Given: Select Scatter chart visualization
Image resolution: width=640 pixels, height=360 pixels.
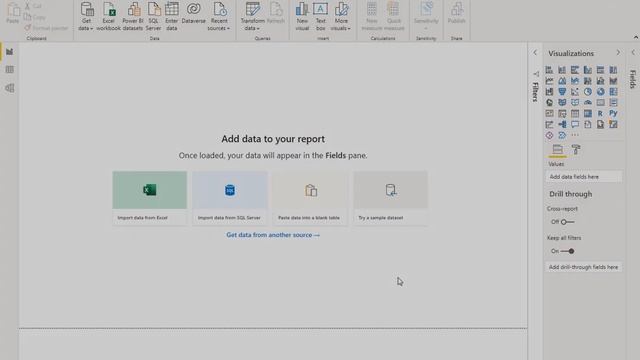Looking at the screenshot, I should [x=575, y=92].
